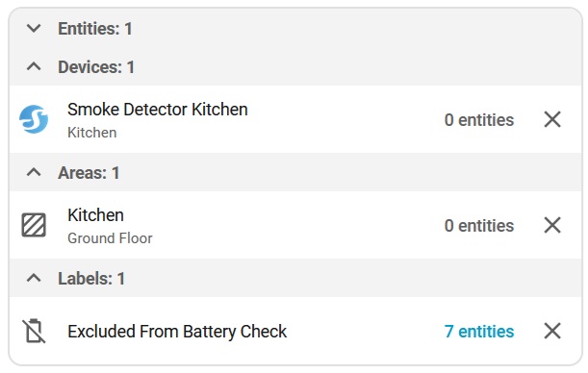Click the Smoke Detector Kitchen device icon
Image resolution: width=588 pixels, height=373 pixels.
pyautogui.click(x=34, y=119)
